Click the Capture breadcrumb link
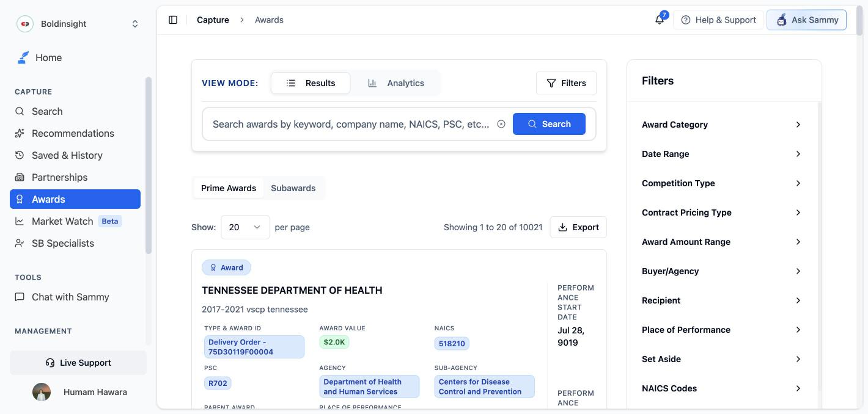Viewport: 868px width, 414px height. click(213, 20)
